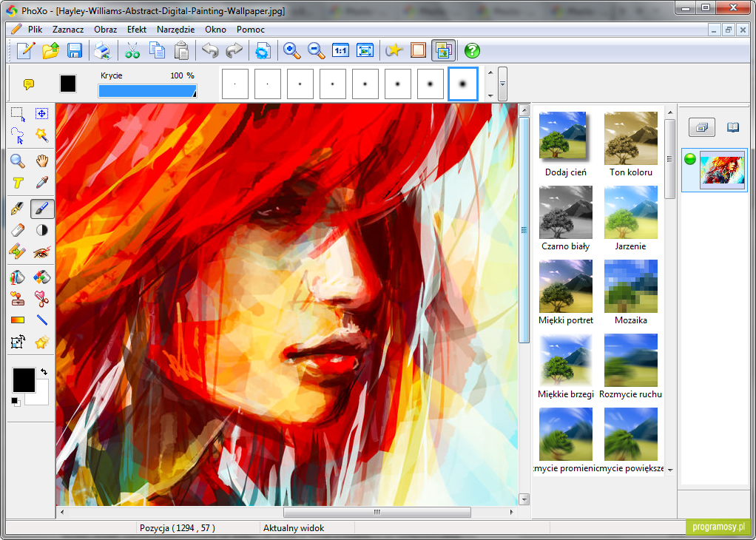Screen dimensions: 756x540
Task: Zoom in with the plus magnifier
Action: pos(291,50)
